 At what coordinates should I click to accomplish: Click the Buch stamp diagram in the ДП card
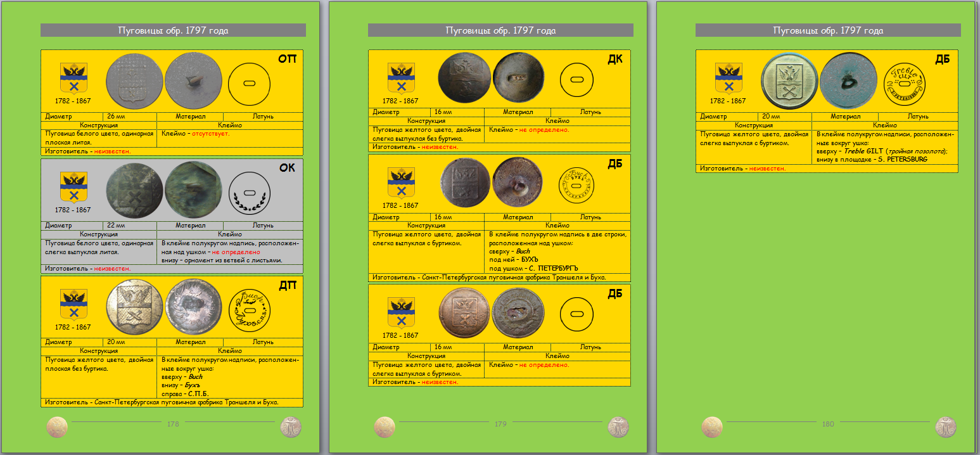click(249, 309)
